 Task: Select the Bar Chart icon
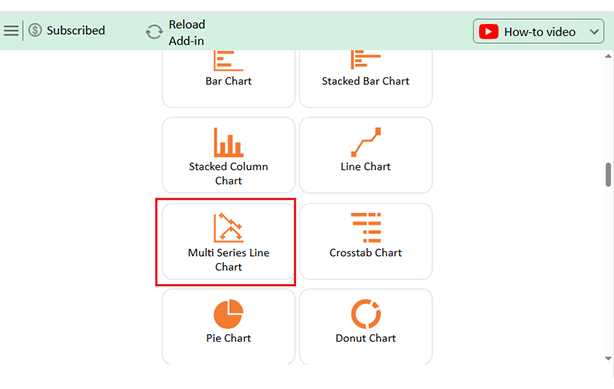[229, 60]
